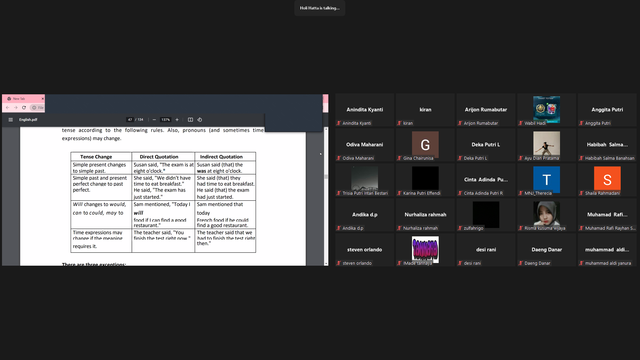This screenshot has width=640, height=360.
Task: Close the New Tab browser tab
Action: 42,99
